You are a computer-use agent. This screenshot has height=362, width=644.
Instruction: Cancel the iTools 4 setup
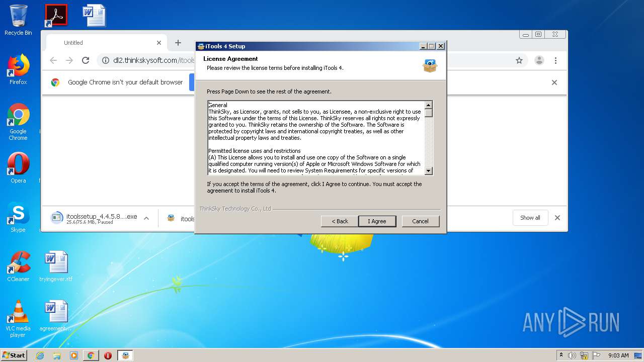tap(421, 221)
